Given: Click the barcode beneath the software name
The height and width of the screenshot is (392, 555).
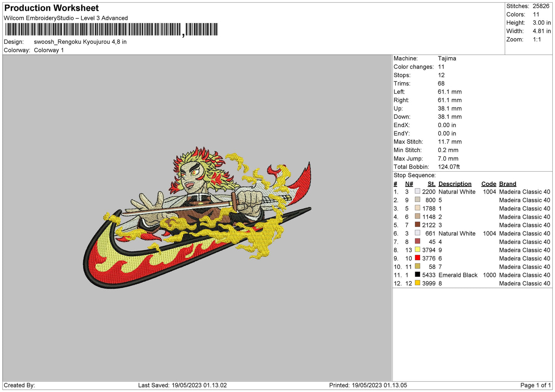Looking at the screenshot, I should (x=111, y=30).
